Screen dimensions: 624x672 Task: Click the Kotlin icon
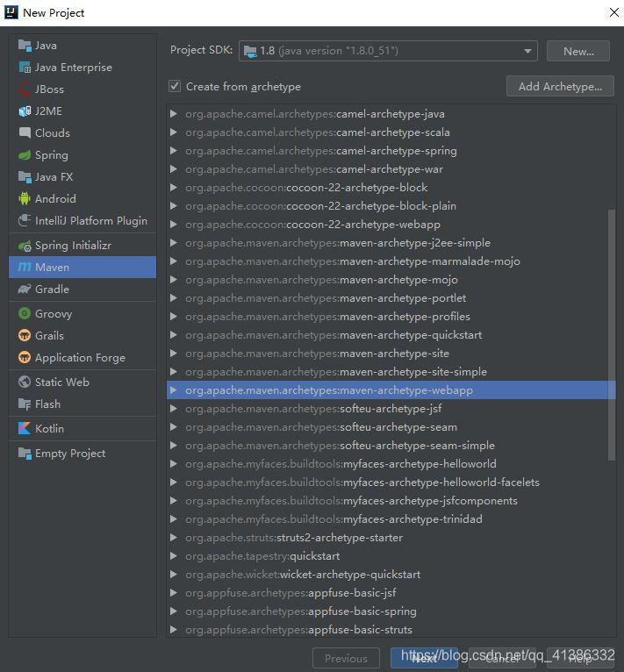coord(25,429)
